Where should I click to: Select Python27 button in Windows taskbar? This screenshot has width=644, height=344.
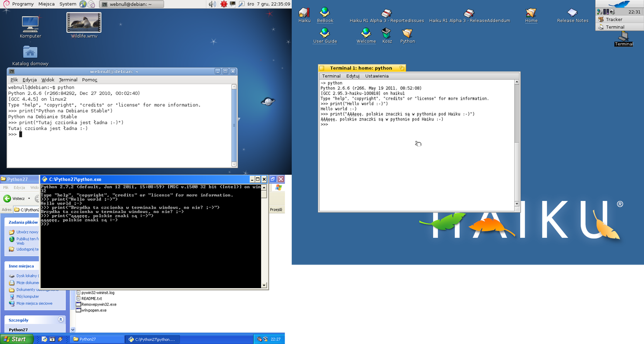click(x=96, y=339)
